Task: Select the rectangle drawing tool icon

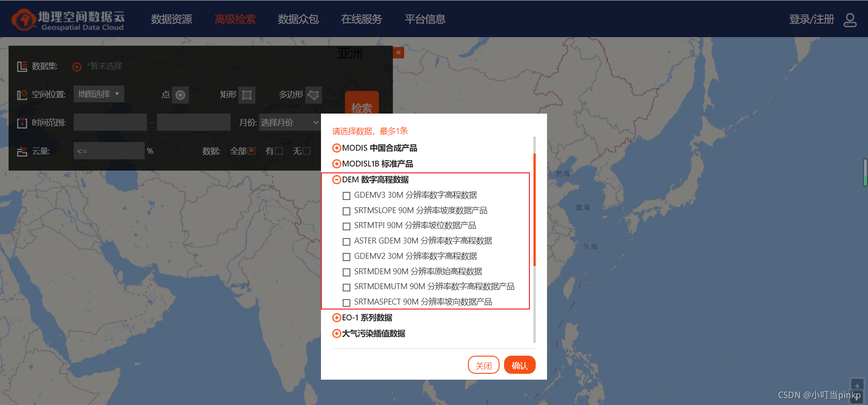Action: 247,95
